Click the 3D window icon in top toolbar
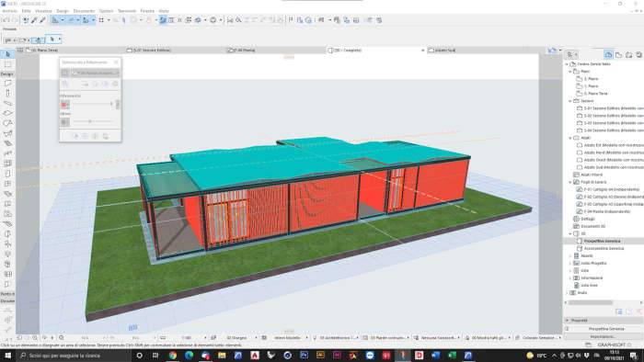644x362 pixels. (198, 20)
